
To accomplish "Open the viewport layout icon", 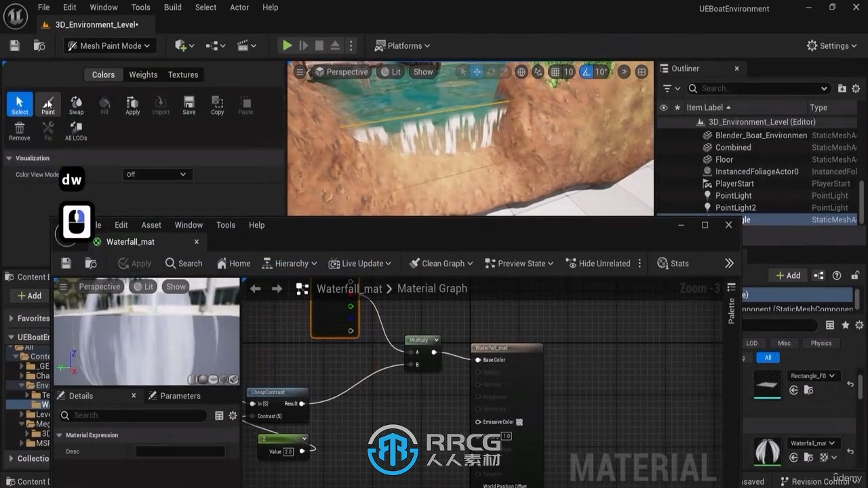I will [x=642, y=72].
